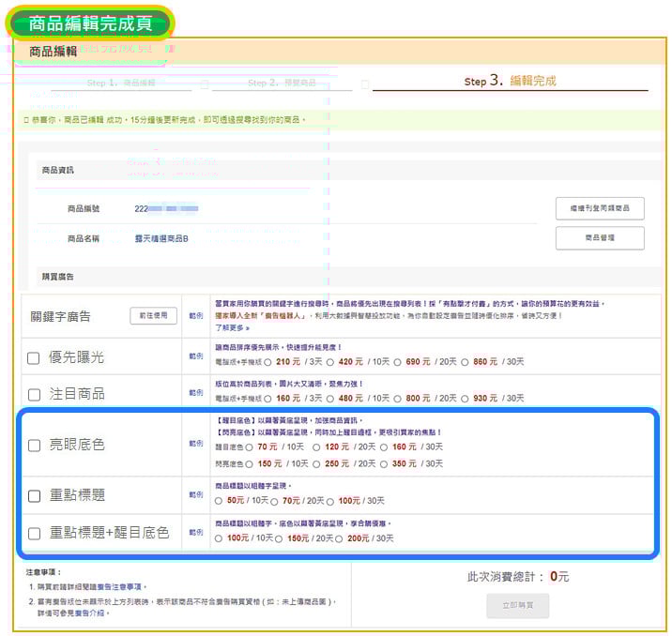Open the 了解更多 link

point(233,328)
